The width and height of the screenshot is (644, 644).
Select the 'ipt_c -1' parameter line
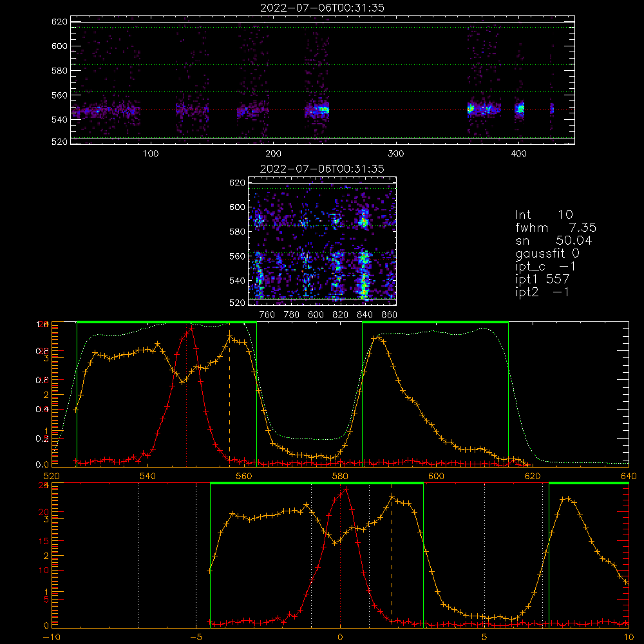tap(545, 267)
